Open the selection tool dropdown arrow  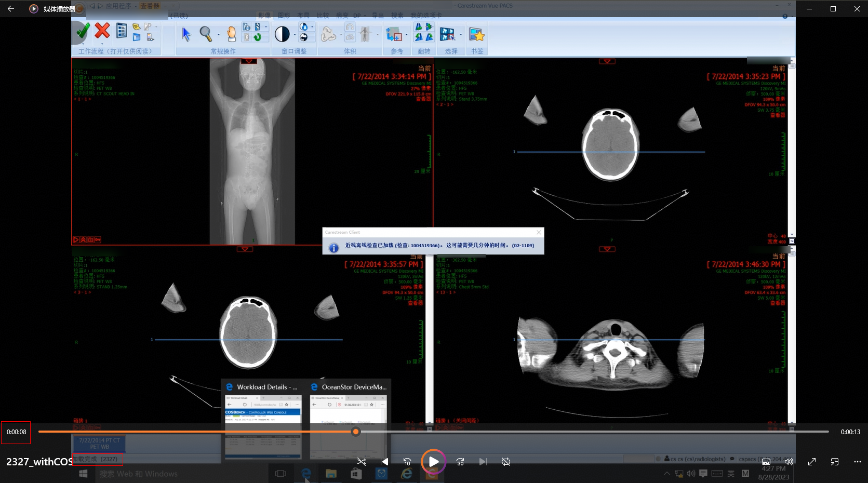(x=460, y=35)
